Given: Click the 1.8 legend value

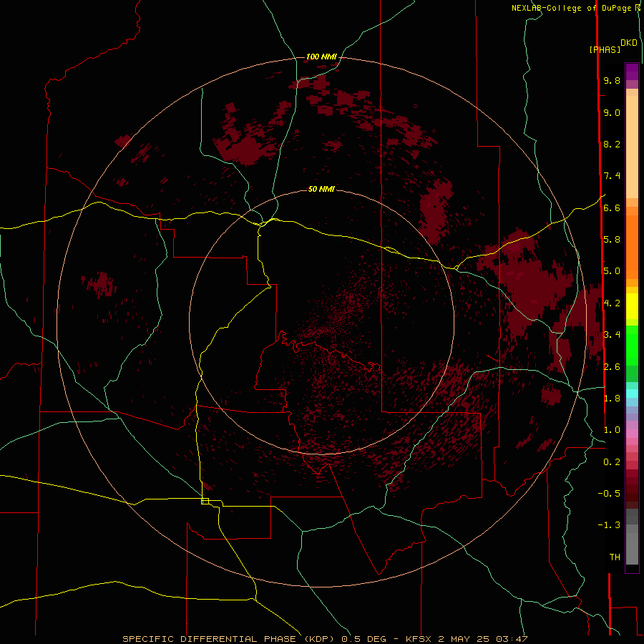Looking at the screenshot, I should (x=612, y=399).
